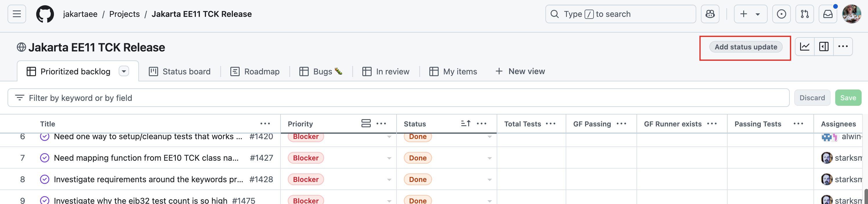Open the create new plus dropdown
The width and height of the screenshot is (868, 204).
[x=750, y=14]
